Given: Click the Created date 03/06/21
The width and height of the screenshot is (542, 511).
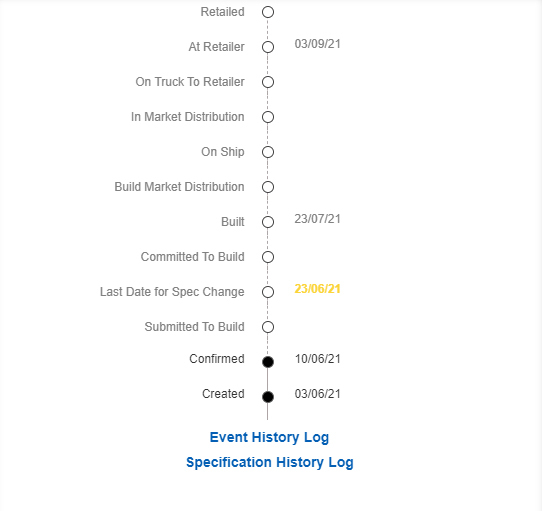Looking at the screenshot, I should click(317, 394).
